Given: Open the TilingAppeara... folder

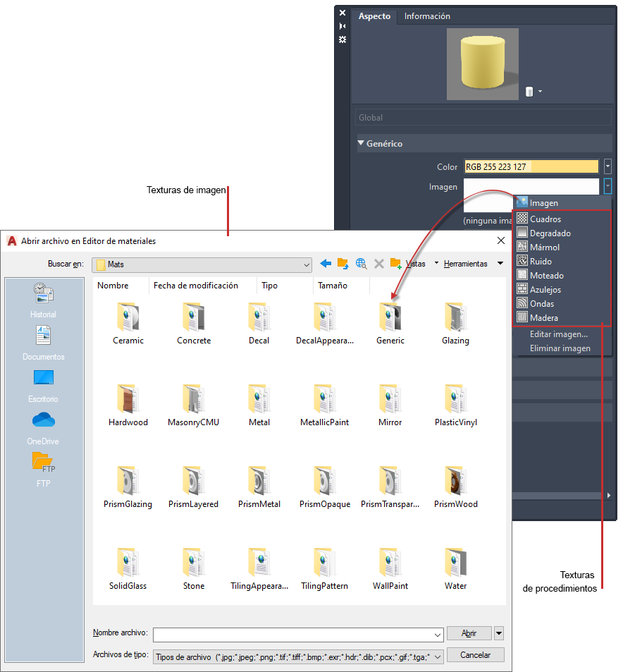Looking at the screenshot, I should 259,569.
